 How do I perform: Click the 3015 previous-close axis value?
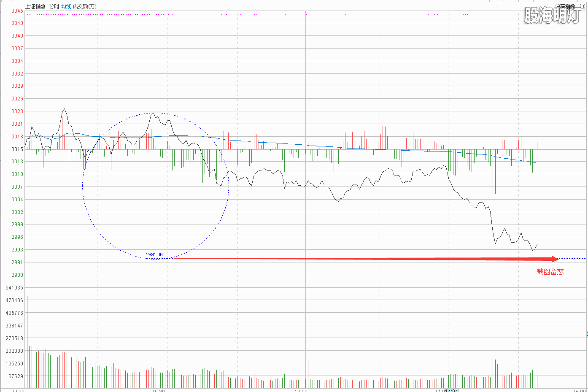click(x=17, y=149)
